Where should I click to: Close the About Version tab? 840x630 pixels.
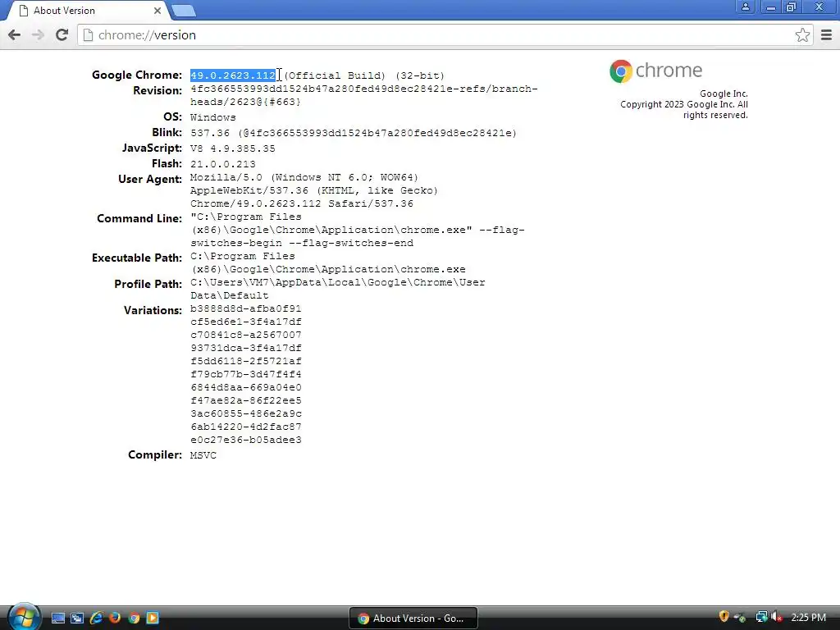pyautogui.click(x=157, y=11)
